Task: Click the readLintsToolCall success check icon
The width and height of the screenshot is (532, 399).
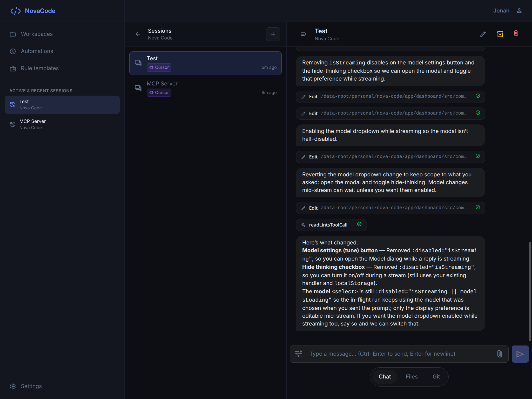Action: pos(359,224)
